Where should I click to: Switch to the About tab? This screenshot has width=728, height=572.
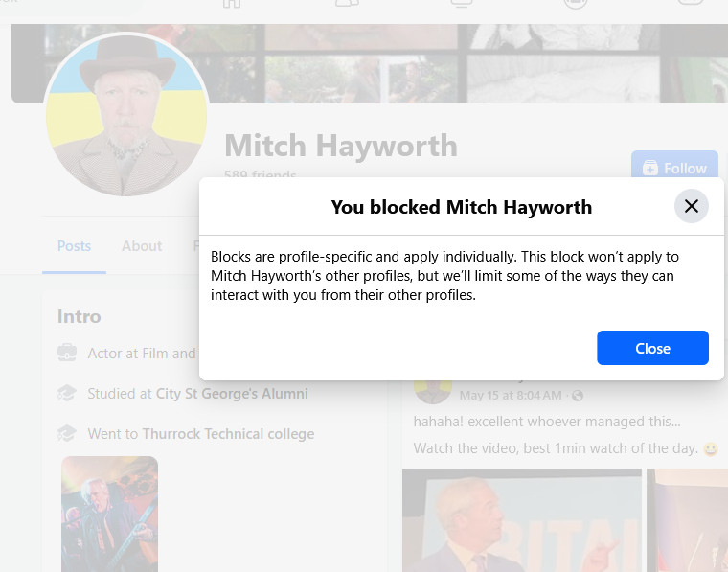click(142, 246)
